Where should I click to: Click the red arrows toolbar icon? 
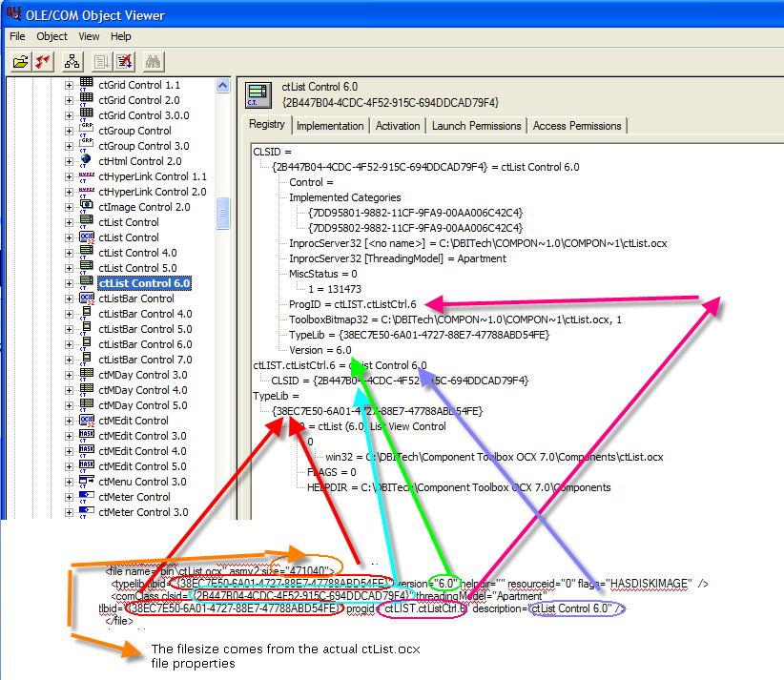click(43, 62)
